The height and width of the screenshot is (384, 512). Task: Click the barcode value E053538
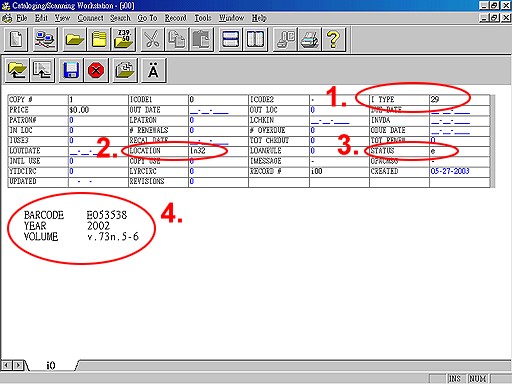(x=107, y=215)
